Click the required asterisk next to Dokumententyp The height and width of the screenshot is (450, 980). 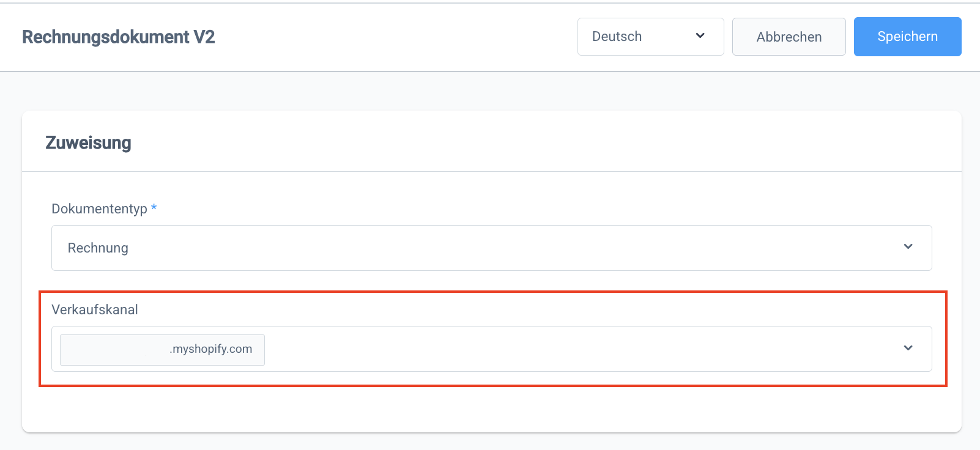(x=154, y=208)
